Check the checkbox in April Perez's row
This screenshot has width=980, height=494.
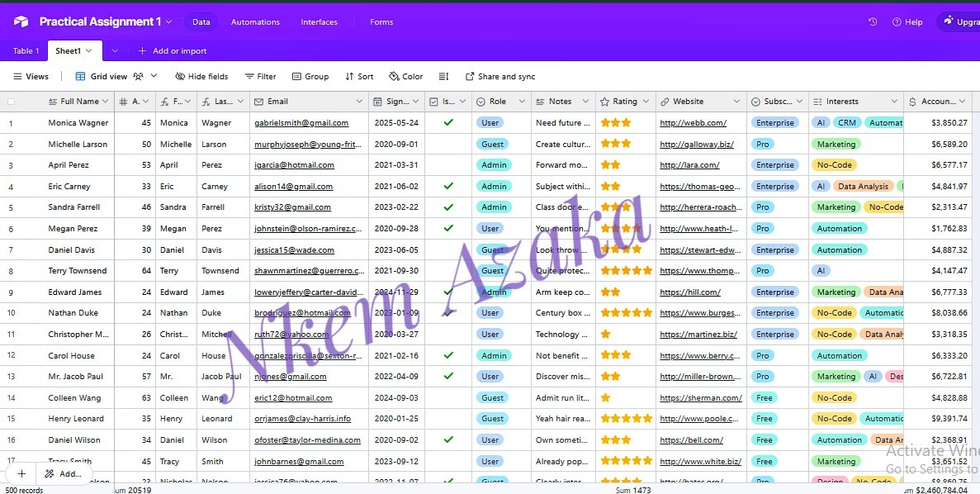tap(448, 165)
